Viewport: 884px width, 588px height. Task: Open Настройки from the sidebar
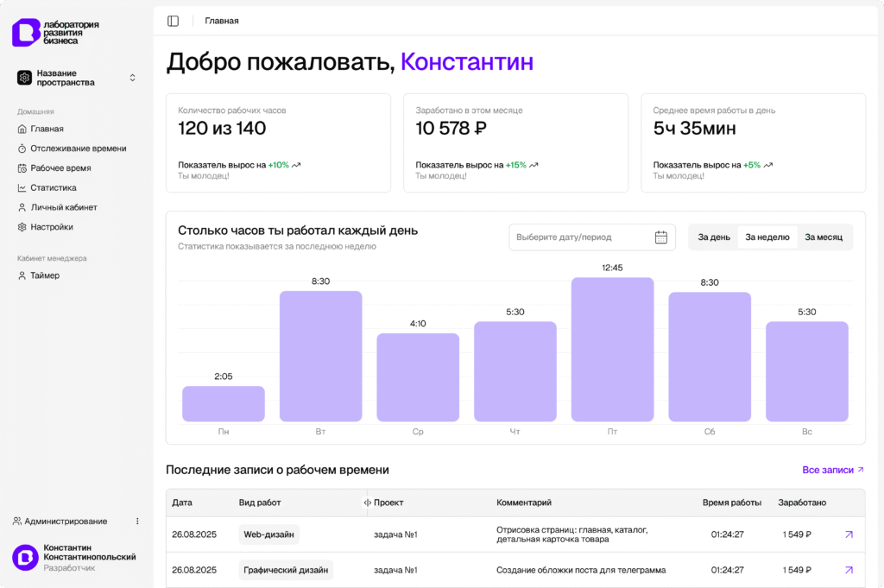point(52,227)
